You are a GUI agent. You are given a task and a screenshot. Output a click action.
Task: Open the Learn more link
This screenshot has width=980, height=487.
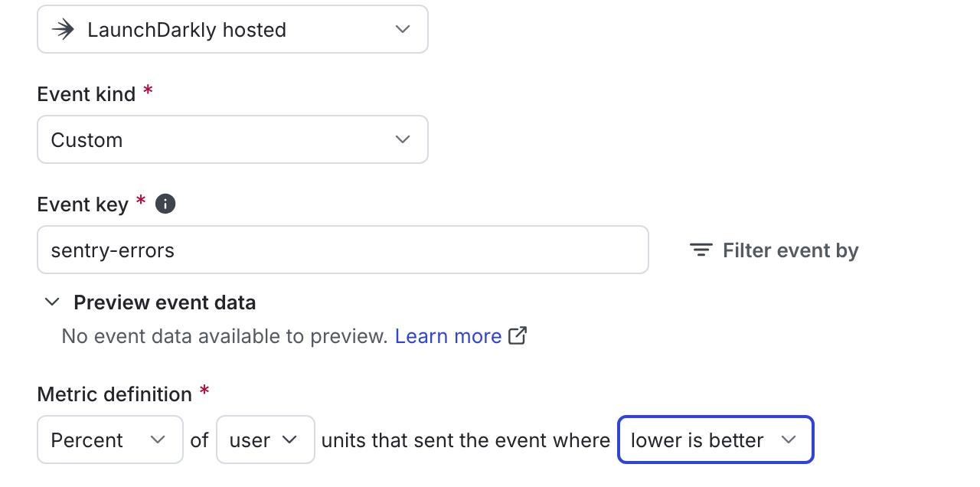[x=448, y=335]
